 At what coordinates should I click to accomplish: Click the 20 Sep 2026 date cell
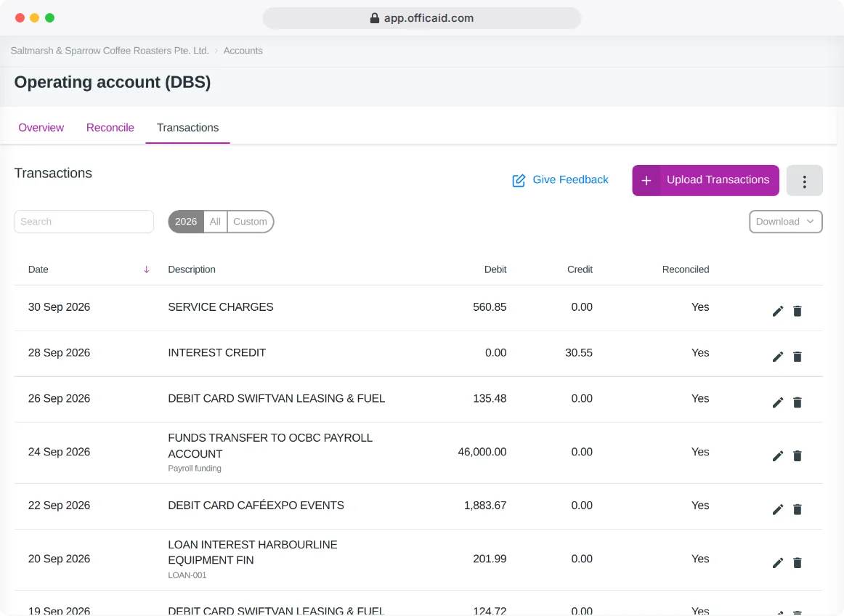click(60, 559)
